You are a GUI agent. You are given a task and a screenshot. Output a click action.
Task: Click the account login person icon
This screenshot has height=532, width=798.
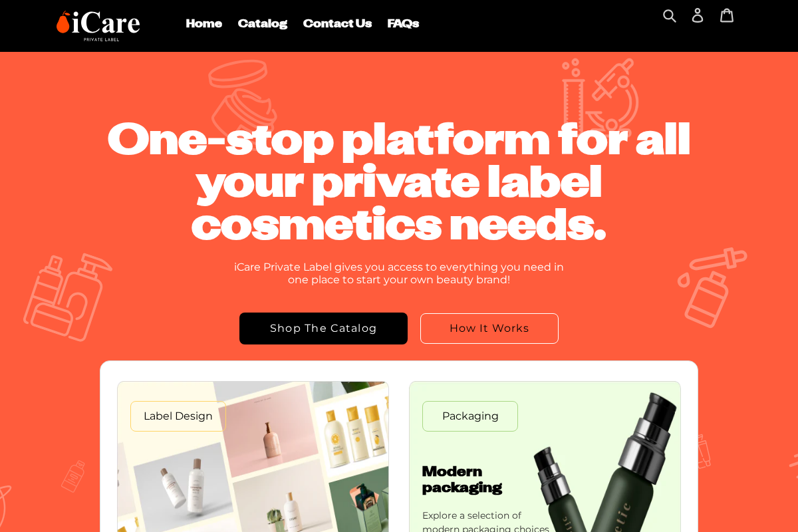[698, 15]
